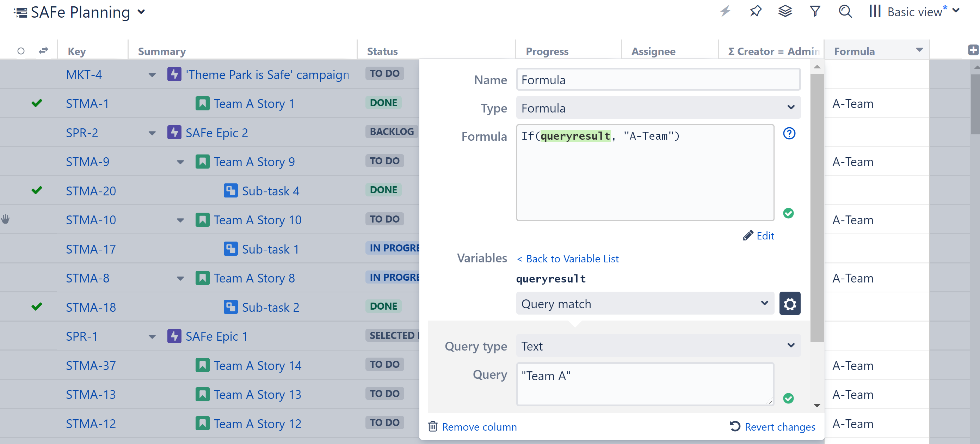Click the pin icon in toolbar
The width and height of the screenshot is (980, 444).
click(756, 11)
